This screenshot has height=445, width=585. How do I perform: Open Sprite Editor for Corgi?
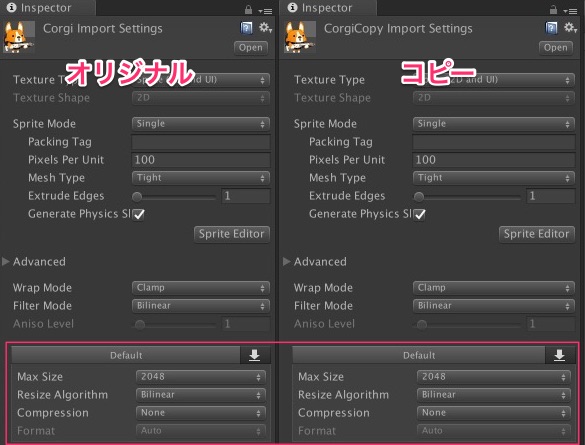pos(232,234)
